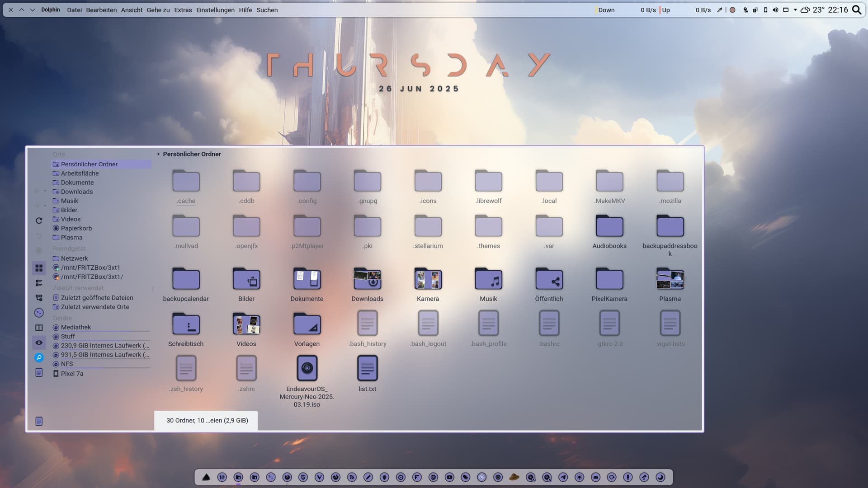
Task: Toggle the embedded terminal panel
Action: click(x=39, y=313)
